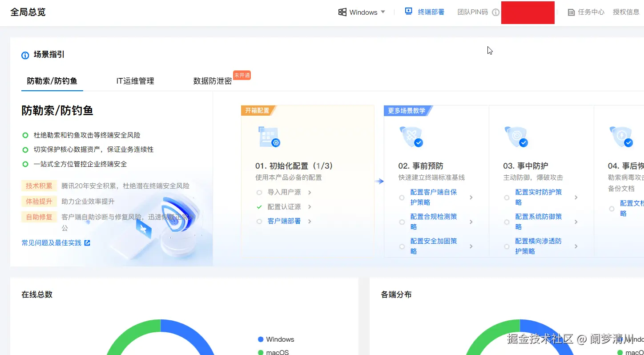The width and height of the screenshot is (644, 355).
Task: Switch to the 数据防泄密 tab
Action: [x=213, y=81]
